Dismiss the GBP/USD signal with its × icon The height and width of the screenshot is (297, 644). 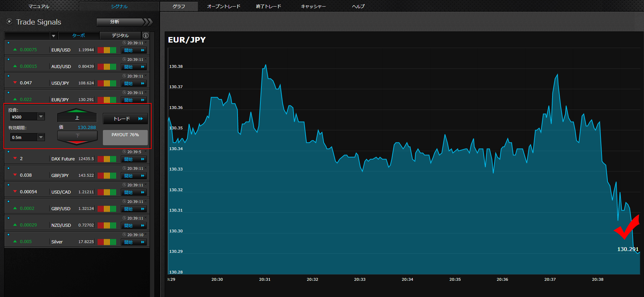coord(146,201)
